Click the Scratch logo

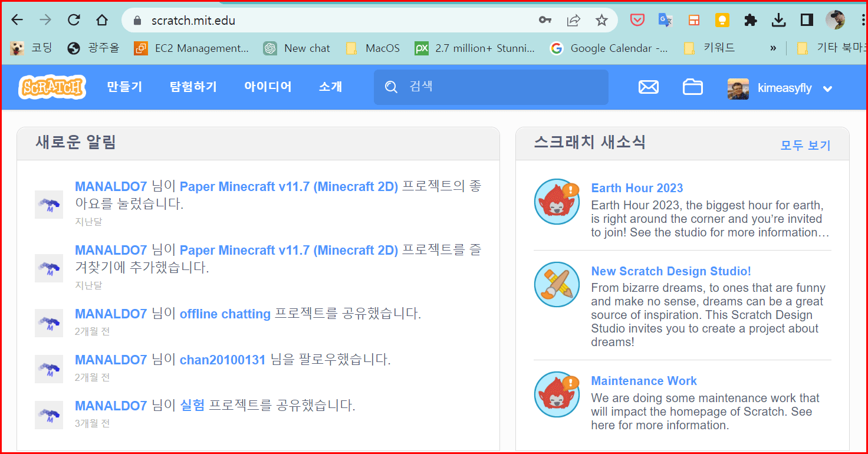[x=52, y=87]
